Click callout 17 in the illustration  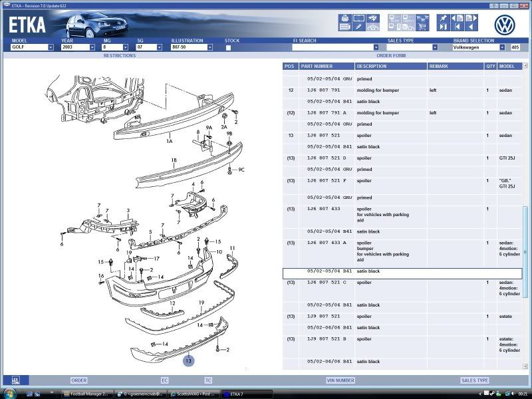click(x=156, y=259)
